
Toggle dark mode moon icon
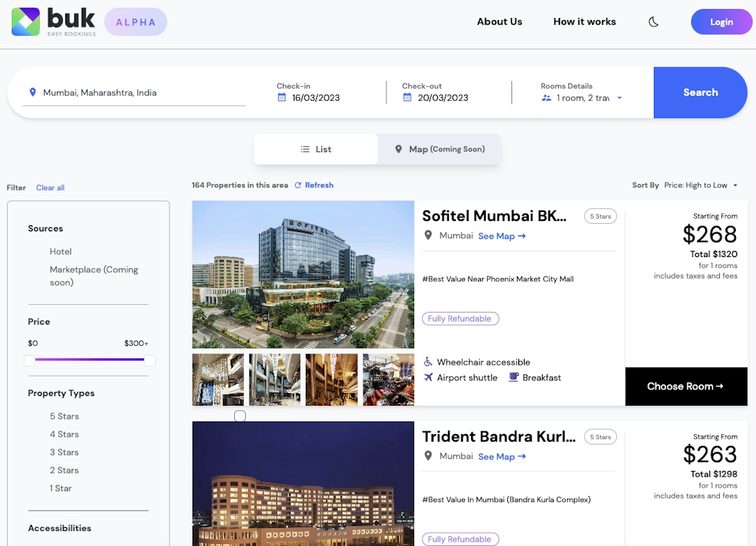653,22
